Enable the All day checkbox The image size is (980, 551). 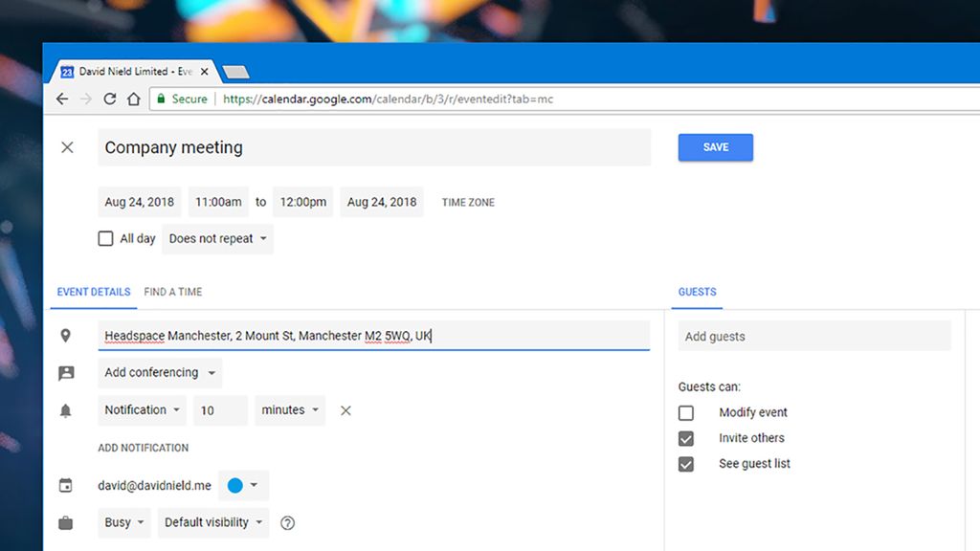coord(105,238)
